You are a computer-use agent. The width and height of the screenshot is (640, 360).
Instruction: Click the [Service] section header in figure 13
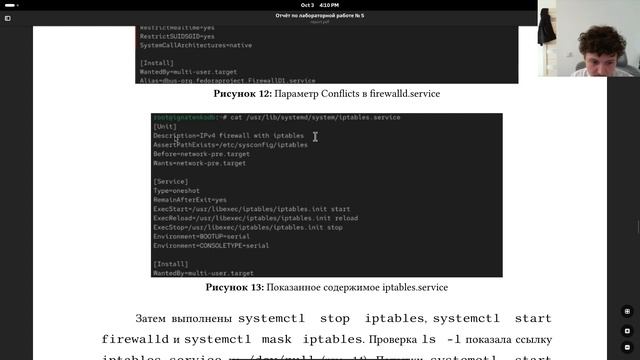pyautogui.click(x=171, y=182)
